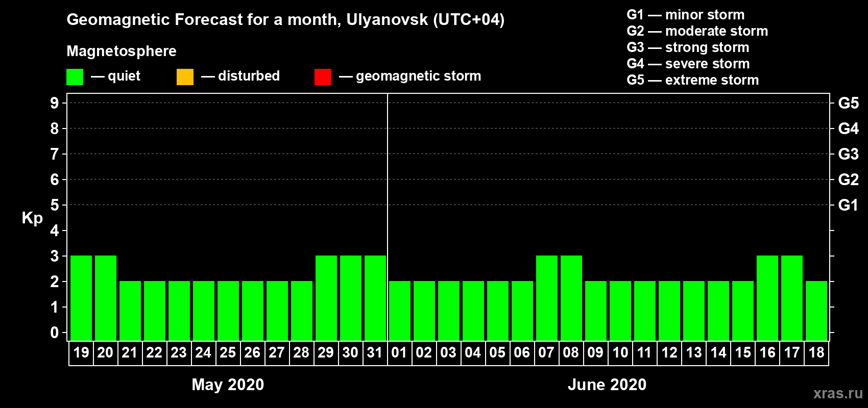Select the bar for June 17
Image resolution: width=868 pixels, height=408 pixels.
(x=792, y=298)
